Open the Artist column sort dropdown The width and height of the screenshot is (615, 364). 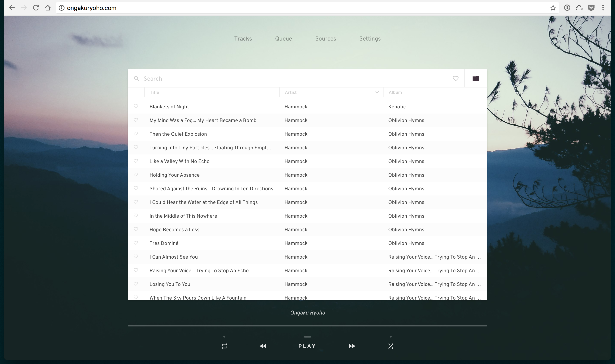click(x=377, y=92)
